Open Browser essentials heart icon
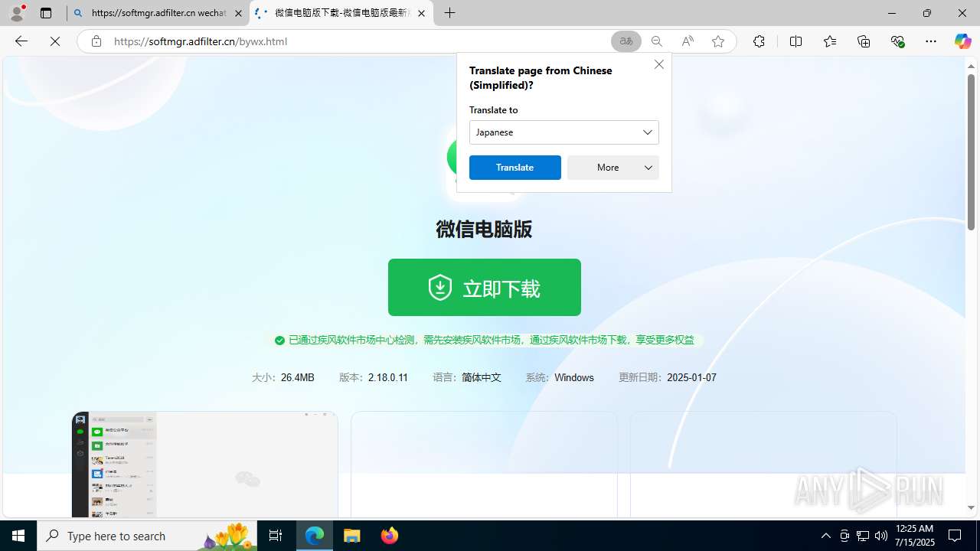The image size is (980, 551). click(897, 41)
